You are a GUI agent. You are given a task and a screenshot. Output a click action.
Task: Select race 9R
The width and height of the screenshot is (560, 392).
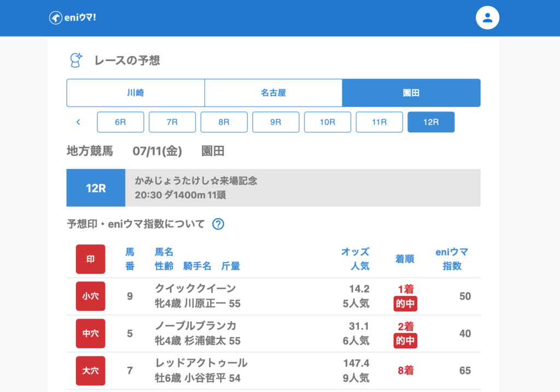click(276, 122)
